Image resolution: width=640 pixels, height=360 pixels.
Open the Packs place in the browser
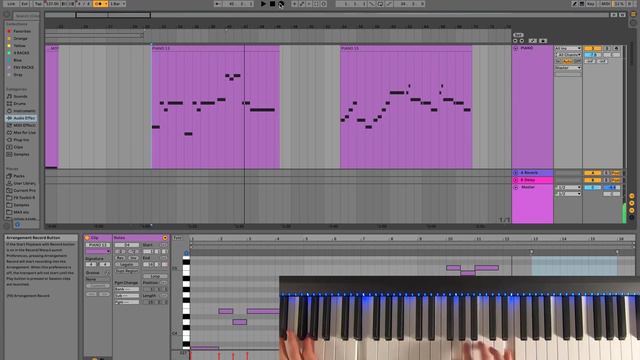tap(19, 176)
